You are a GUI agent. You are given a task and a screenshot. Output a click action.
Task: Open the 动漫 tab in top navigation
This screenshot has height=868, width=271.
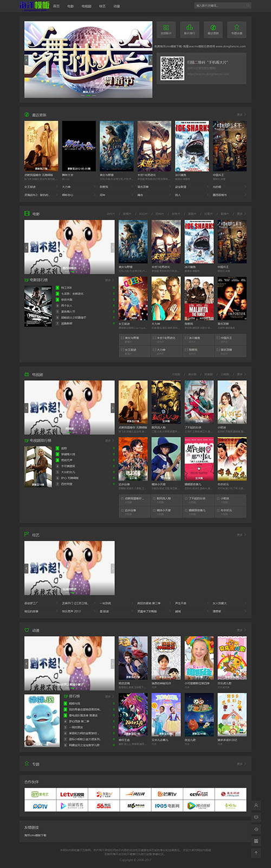click(117, 6)
